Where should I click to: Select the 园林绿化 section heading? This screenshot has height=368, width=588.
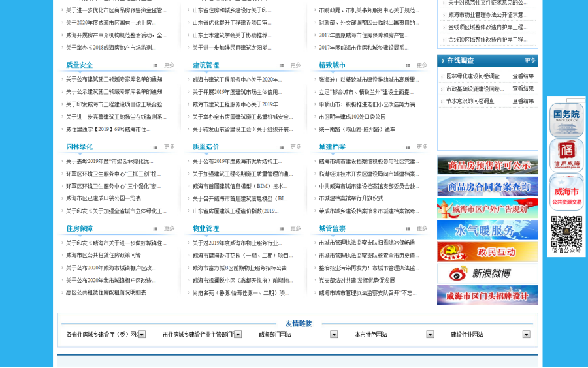point(79,147)
